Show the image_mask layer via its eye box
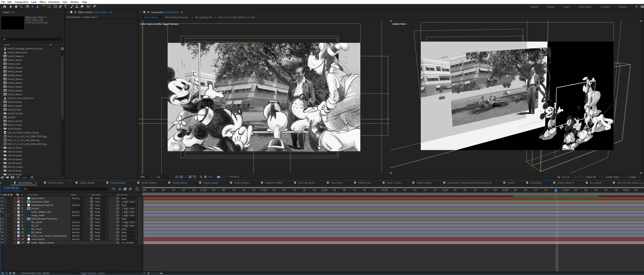Image resolution: width=644 pixels, height=275 pixels. pyautogui.click(x=2, y=215)
